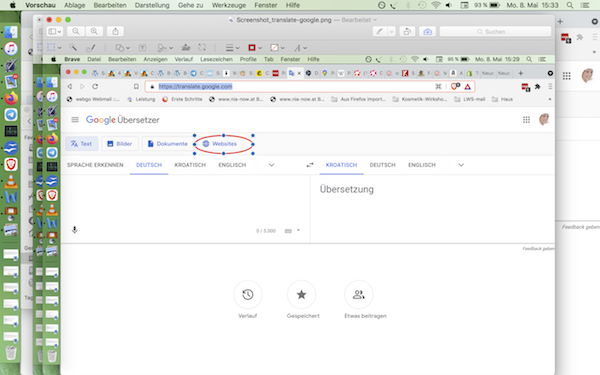Open iTunes in the leftmost dock
Viewport: 600px width, 375px height.
point(11,49)
